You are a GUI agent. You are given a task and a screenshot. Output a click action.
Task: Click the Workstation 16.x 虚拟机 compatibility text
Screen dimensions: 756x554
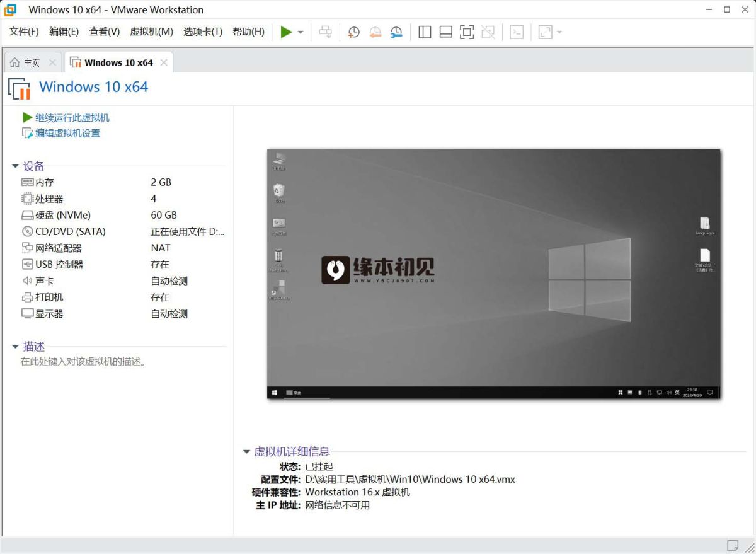[358, 492]
